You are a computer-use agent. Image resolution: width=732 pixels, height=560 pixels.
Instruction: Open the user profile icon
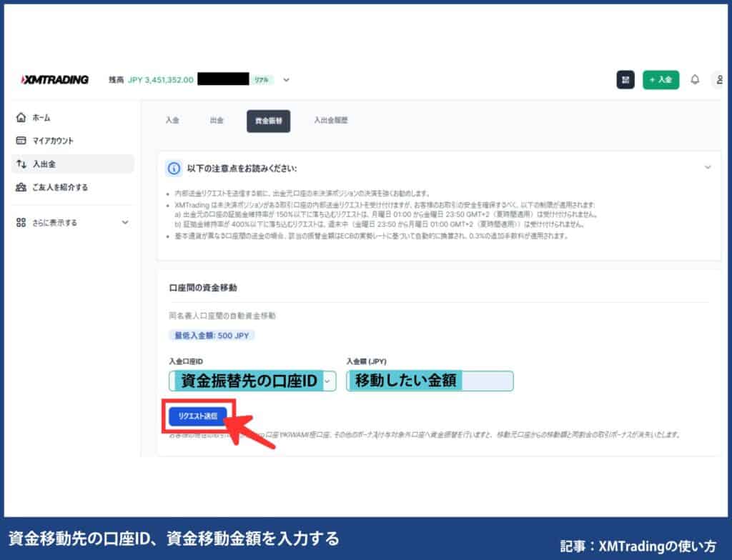(719, 80)
